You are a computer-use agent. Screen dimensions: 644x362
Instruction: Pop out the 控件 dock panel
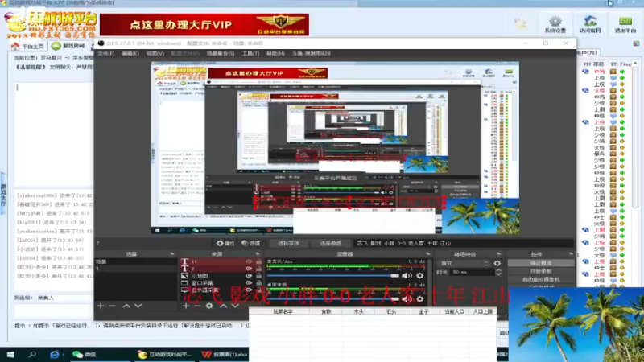pos(571,254)
